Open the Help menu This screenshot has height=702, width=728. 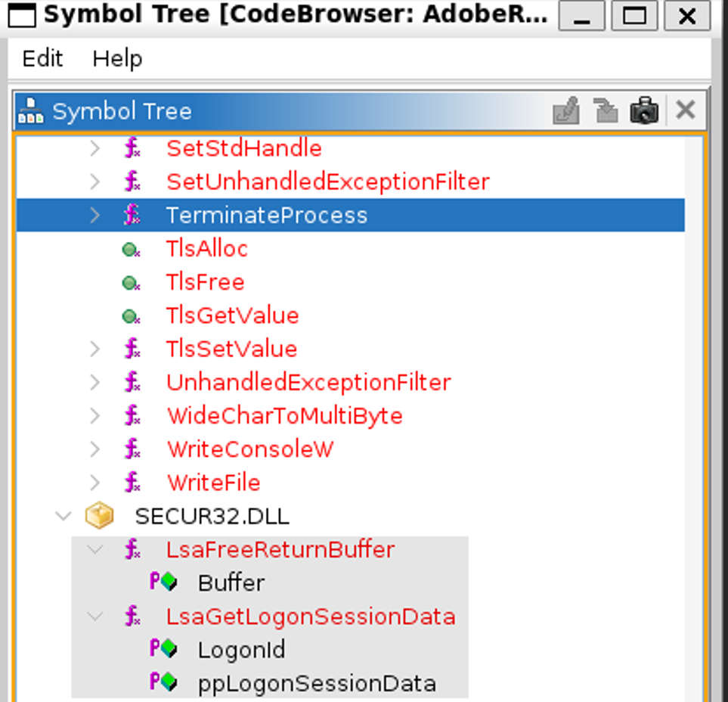pos(117,58)
